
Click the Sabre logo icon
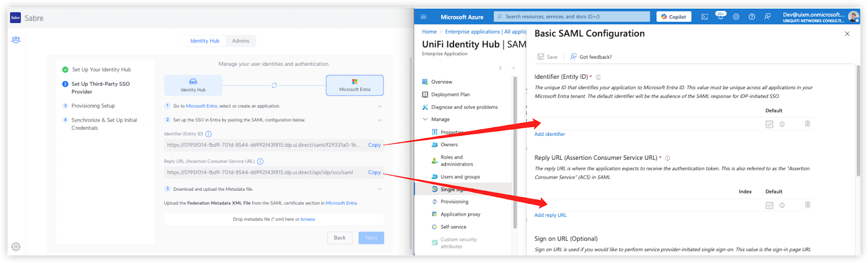(x=16, y=18)
